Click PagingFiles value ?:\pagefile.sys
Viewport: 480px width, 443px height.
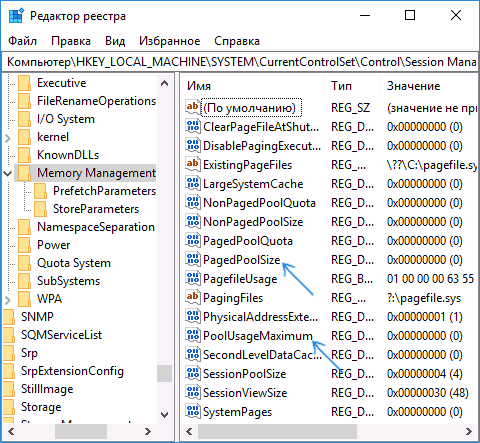coord(424,298)
